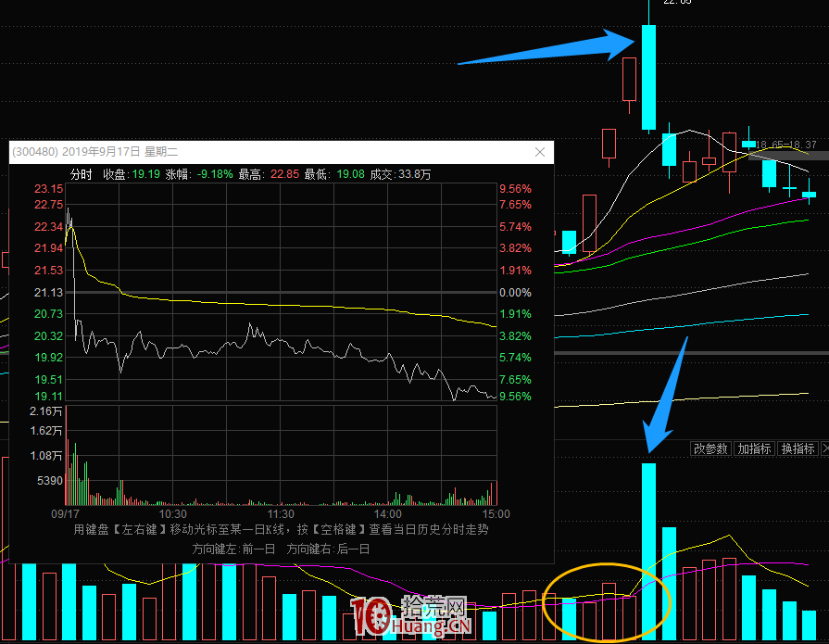Click the 14:00 time axis label
Screen dimensions: 829x644
click(387, 514)
